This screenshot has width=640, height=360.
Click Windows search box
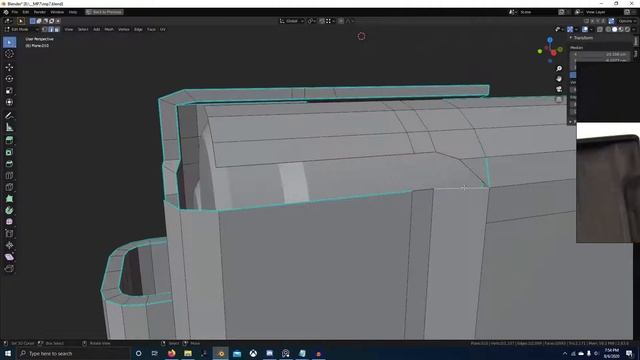pos(73,353)
